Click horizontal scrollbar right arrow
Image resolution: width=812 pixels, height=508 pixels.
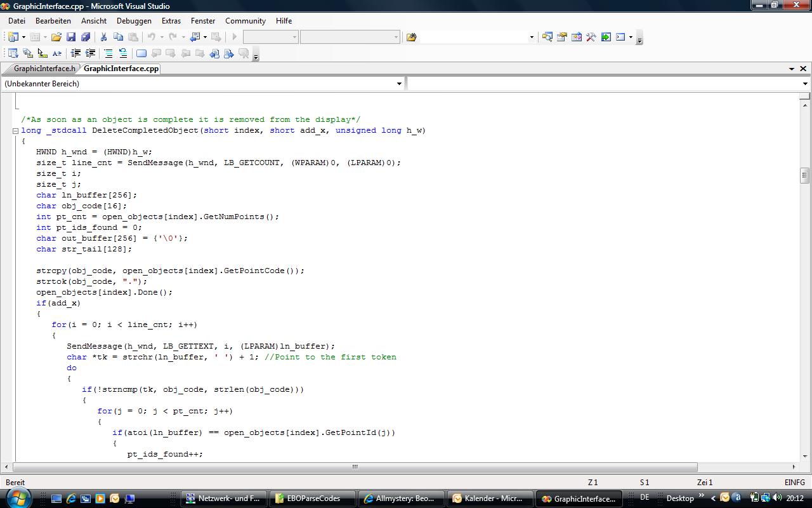pyautogui.click(x=794, y=467)
